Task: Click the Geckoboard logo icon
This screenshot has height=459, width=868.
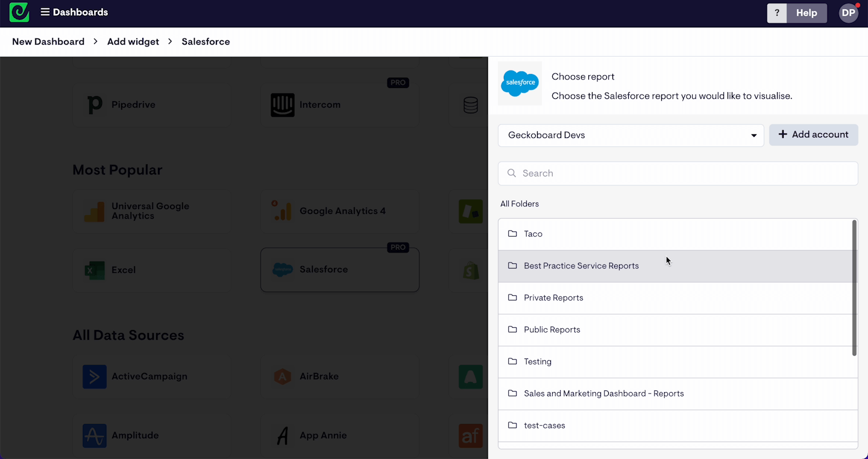Action: [19, 12]
